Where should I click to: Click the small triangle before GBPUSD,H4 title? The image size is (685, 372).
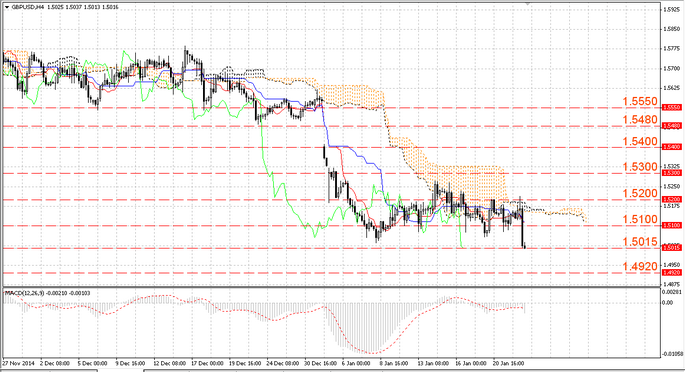click(x=7, y=7)
